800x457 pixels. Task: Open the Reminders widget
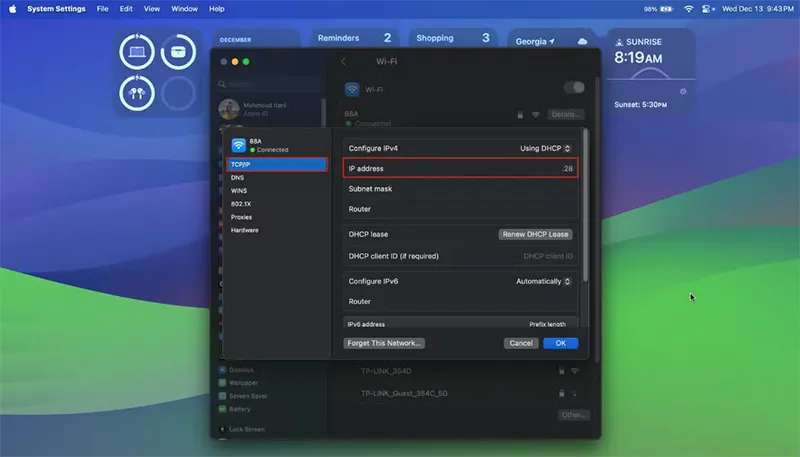355,38
